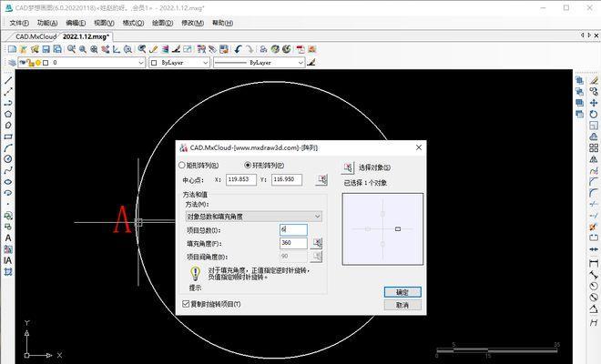This screenshot has height=364, width=601.
Task: Click the New file icon
Action: coord(12,49)
